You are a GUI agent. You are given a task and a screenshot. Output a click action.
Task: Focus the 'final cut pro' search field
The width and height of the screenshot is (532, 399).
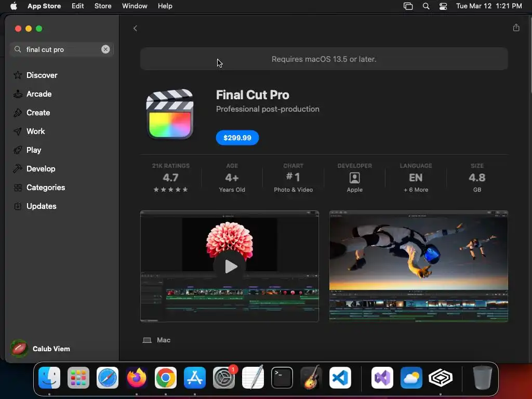pos(62,49)
